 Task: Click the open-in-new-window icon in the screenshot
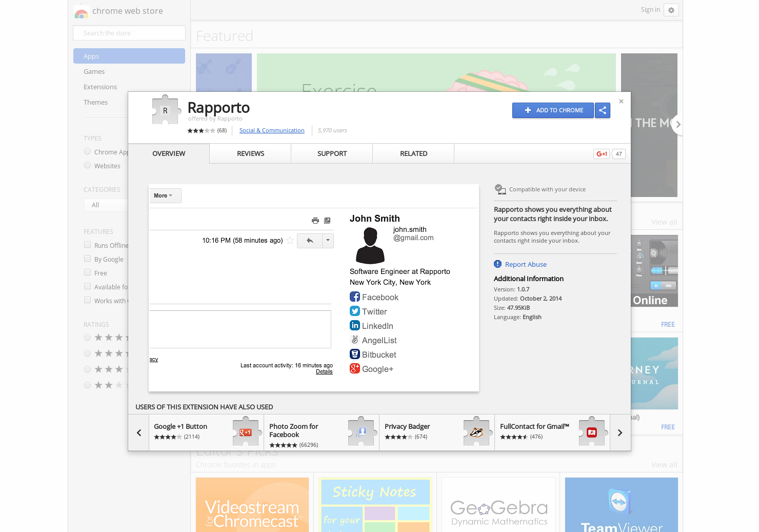pyautogui.click(x=327, y=221)
